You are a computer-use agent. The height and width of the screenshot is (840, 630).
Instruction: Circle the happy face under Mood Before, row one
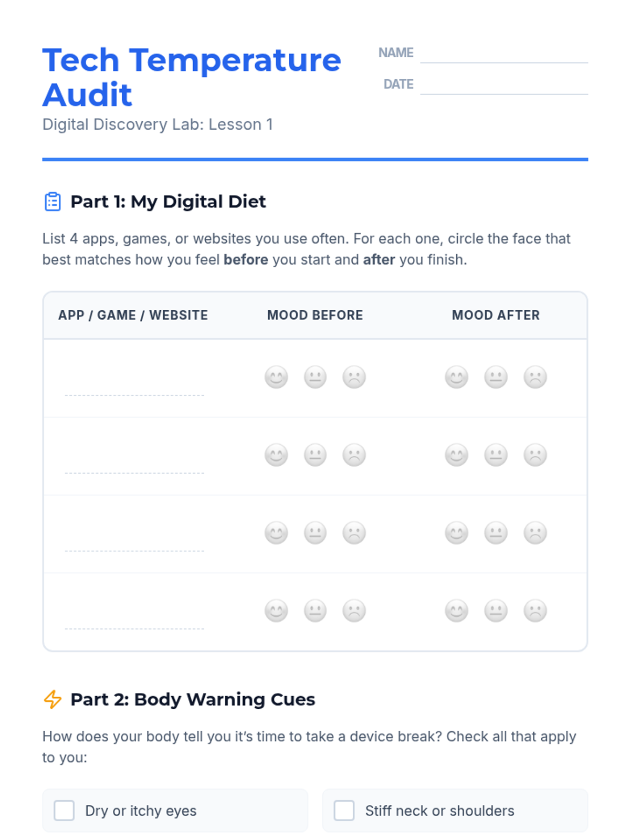[x=276, y=377]
